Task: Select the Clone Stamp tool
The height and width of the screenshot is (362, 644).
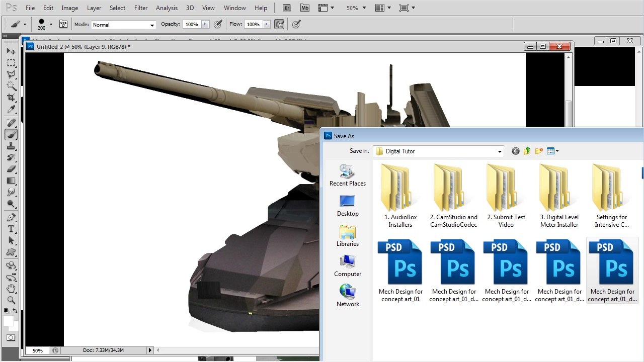Action: (x=11, y=146)
